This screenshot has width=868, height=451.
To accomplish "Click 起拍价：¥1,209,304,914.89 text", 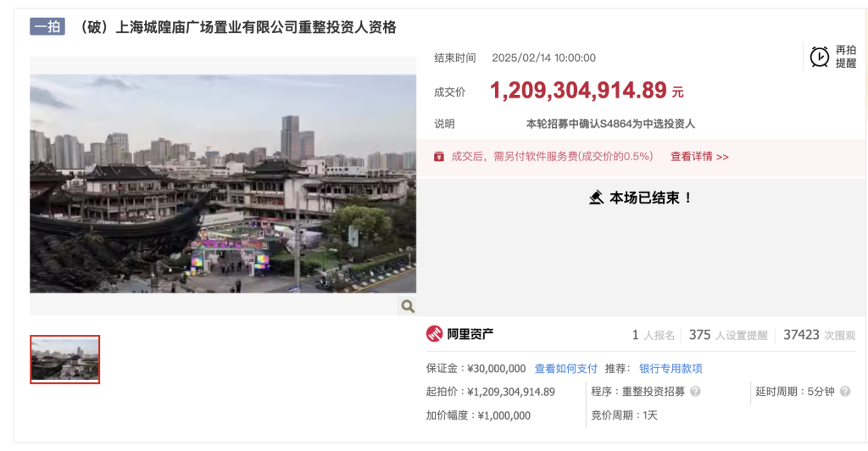I will tap(491, 392).
